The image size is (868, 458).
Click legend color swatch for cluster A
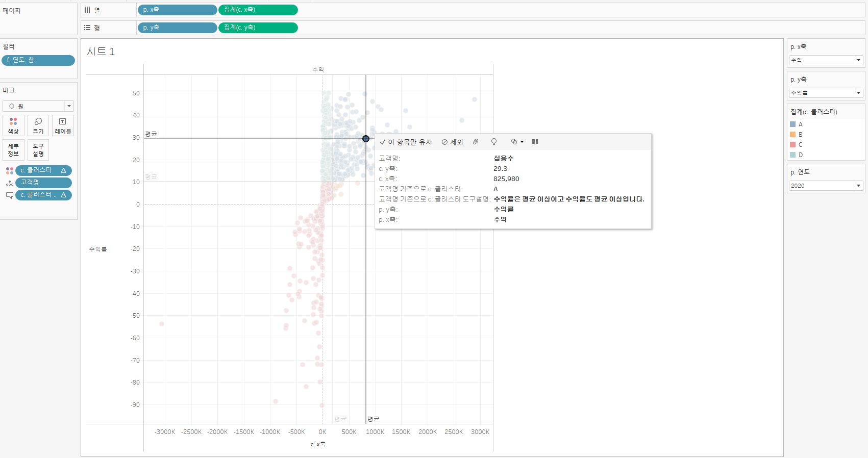[793, 124]
